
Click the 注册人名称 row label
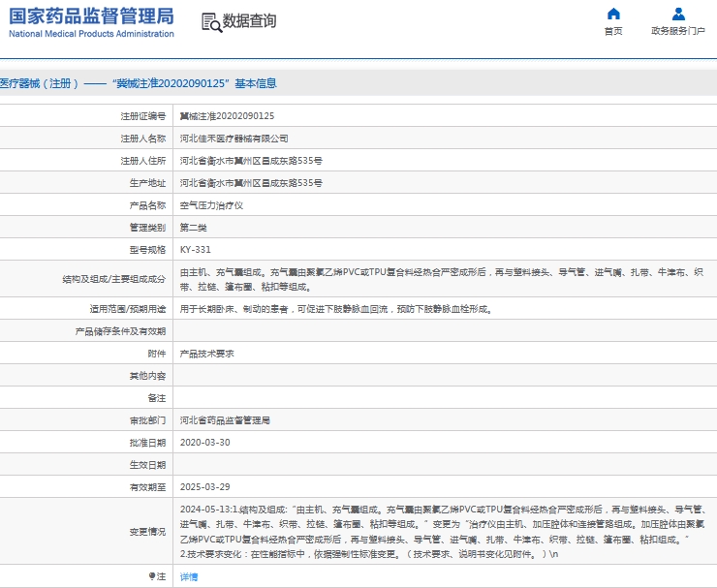143,139
